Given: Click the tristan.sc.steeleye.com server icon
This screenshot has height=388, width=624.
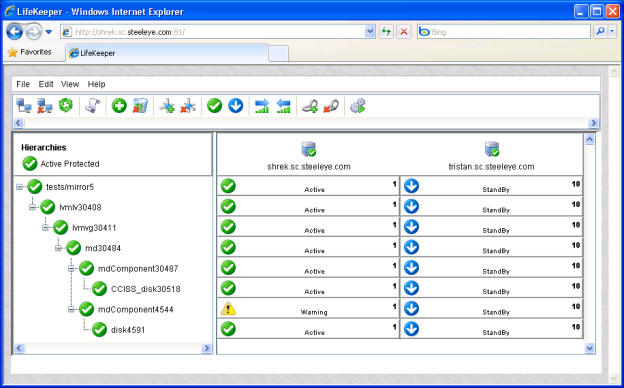Looking at the screenshot, I should (x=492, y=150).
